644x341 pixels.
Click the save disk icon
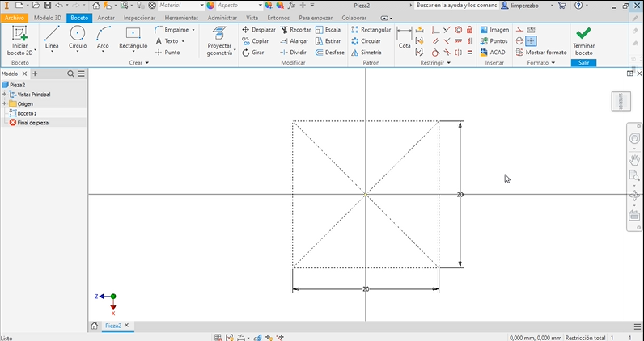click(48, 6)
